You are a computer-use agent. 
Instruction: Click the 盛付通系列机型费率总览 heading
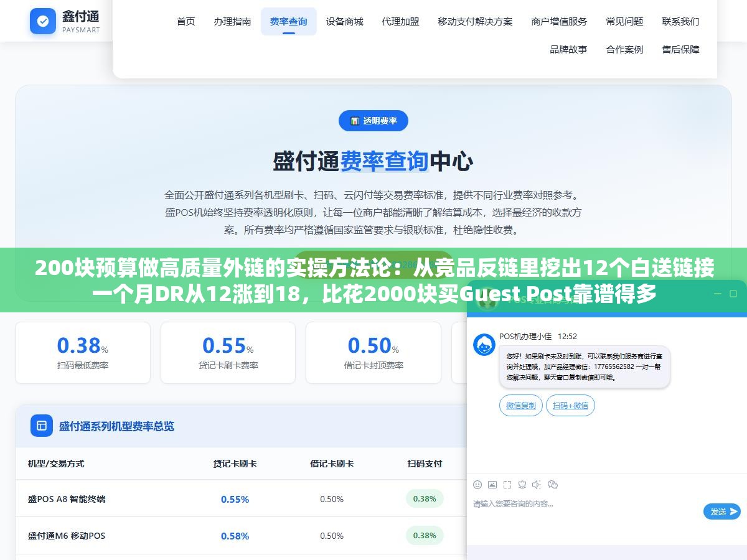[116, 426]
